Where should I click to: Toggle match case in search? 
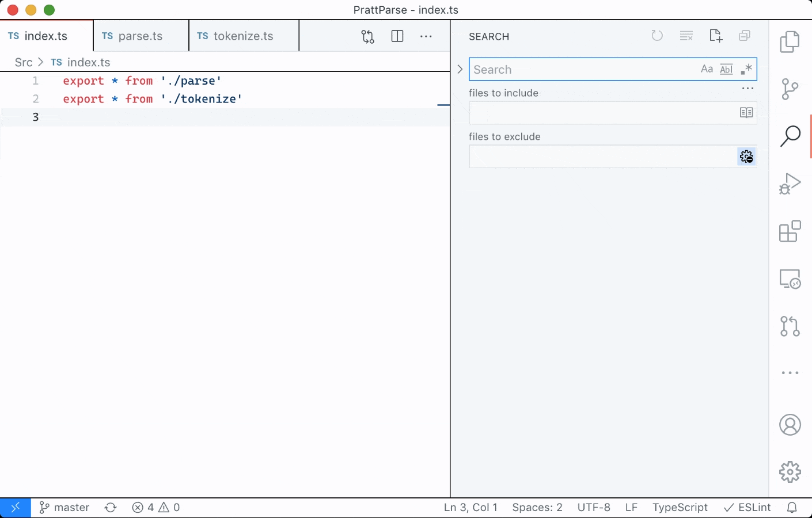tap(707, 68)
